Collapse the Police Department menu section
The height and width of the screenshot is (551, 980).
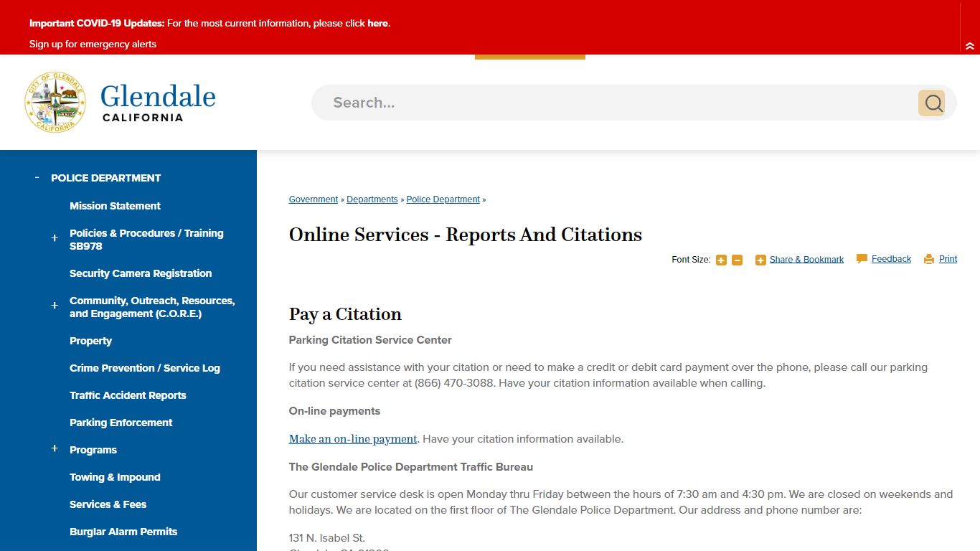37,177
